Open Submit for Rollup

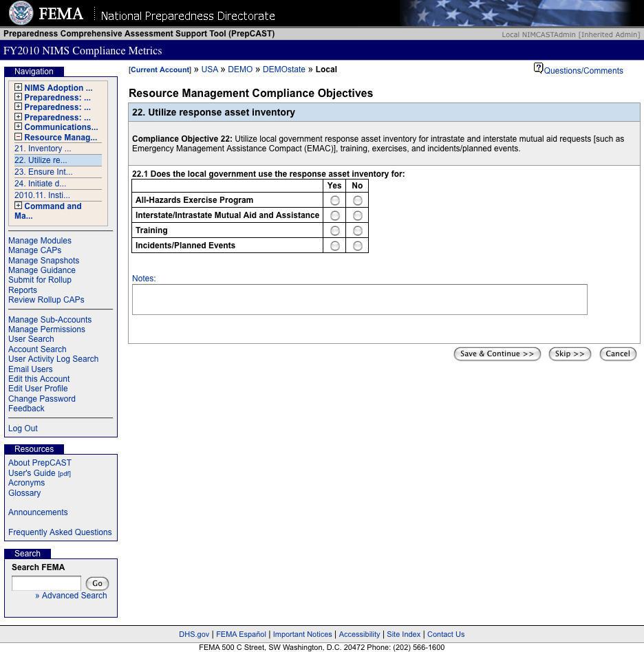tap(39, 280)
